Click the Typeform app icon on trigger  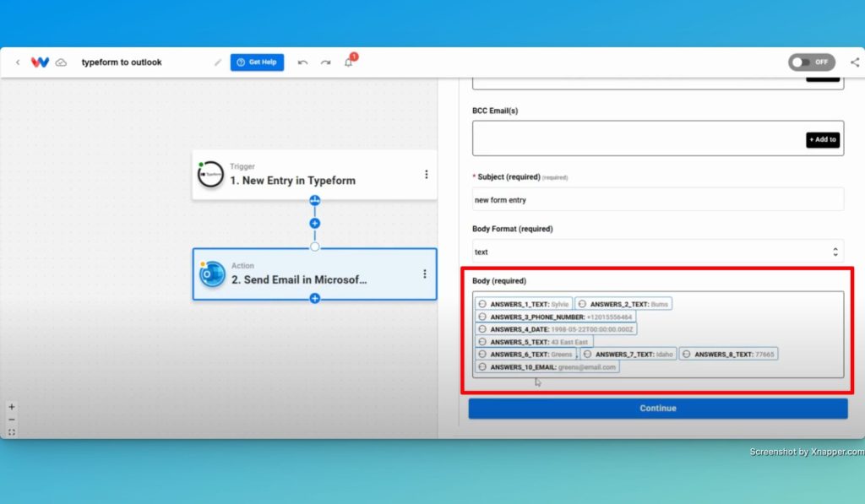pos(210,174)
